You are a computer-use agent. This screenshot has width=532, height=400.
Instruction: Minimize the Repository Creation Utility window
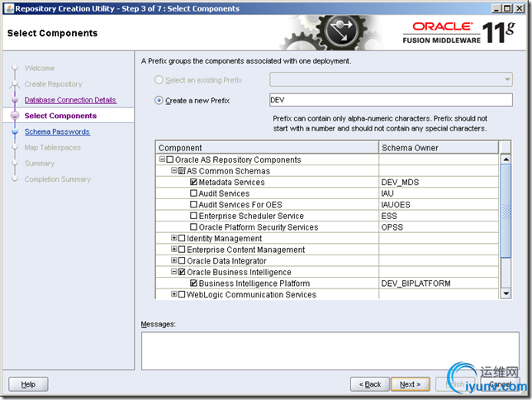[496, 8]
